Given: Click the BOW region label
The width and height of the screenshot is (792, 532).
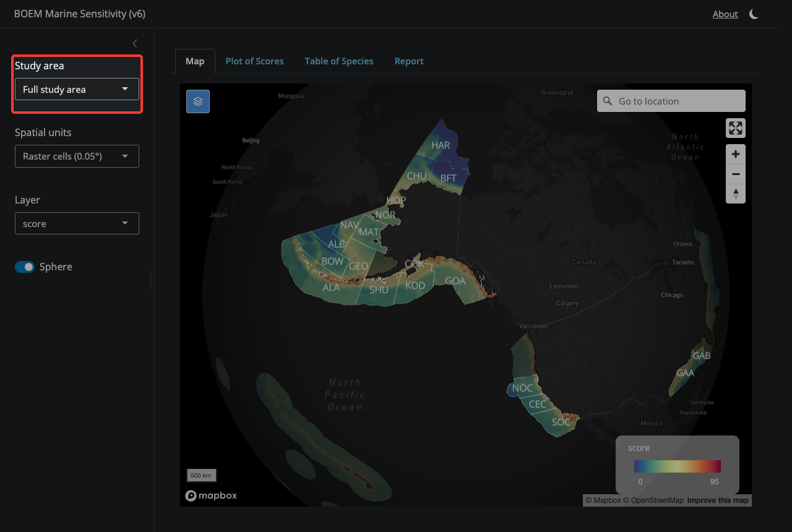Looking at the screenshot, I should coord(332,261).
